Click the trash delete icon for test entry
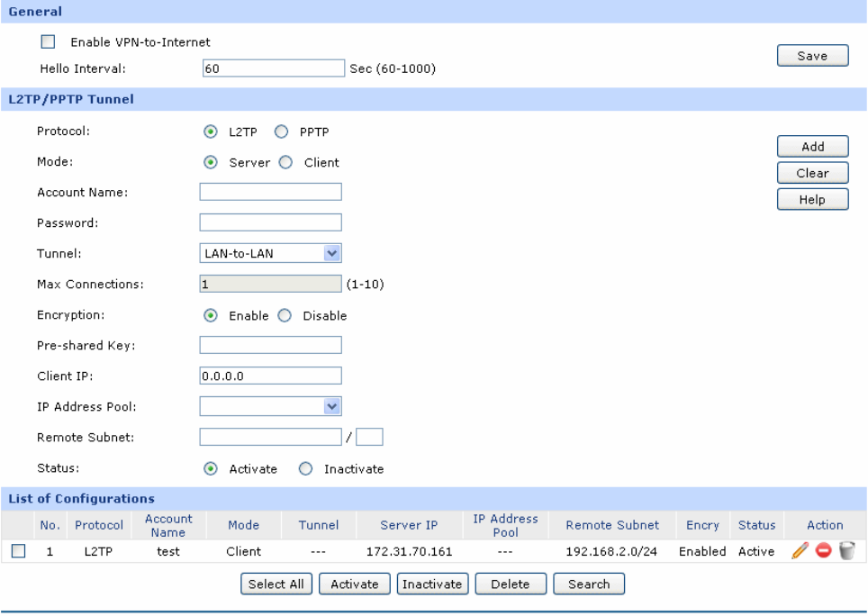The height and width of the screenshot is (616, 868). pyautogui.click(x=845, y=551)
